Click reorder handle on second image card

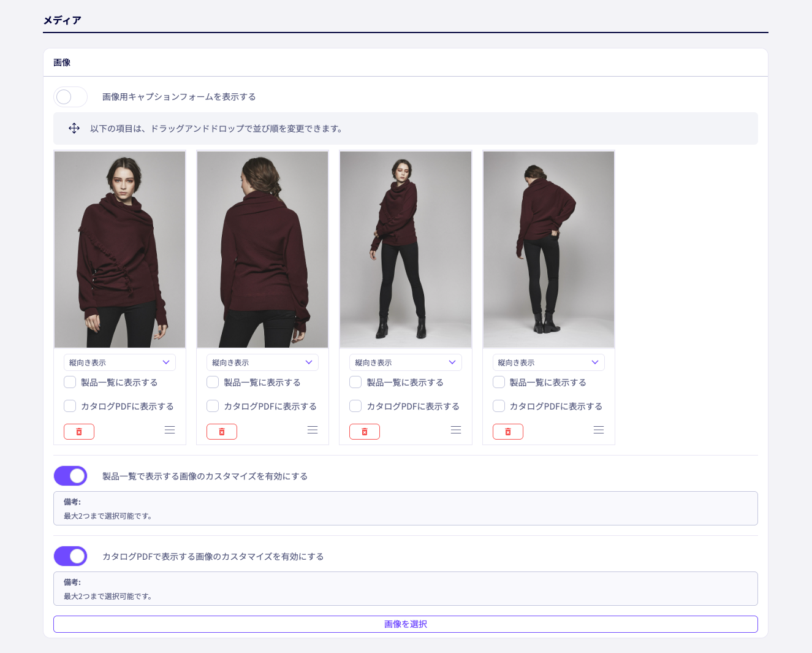click(313, 430)
